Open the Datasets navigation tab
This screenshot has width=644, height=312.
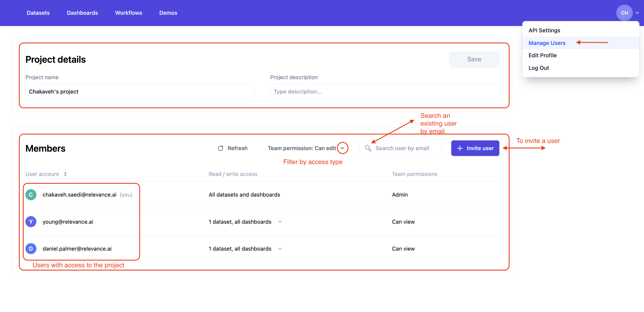(x=38, y=13)
